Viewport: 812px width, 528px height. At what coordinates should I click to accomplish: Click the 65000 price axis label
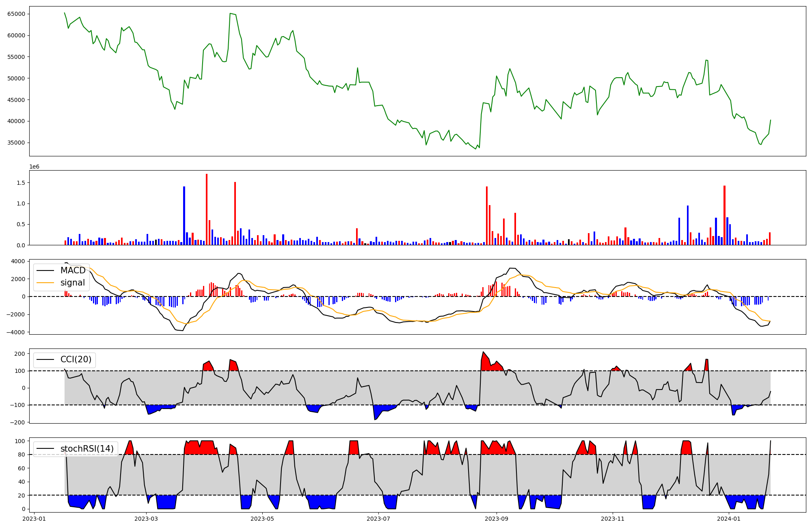[16, 14]
